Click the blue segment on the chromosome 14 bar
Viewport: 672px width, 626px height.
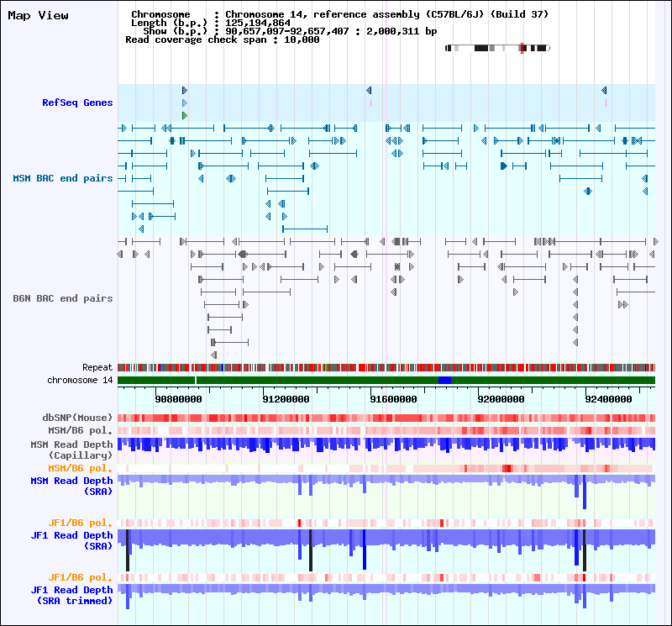click(445, 381)
